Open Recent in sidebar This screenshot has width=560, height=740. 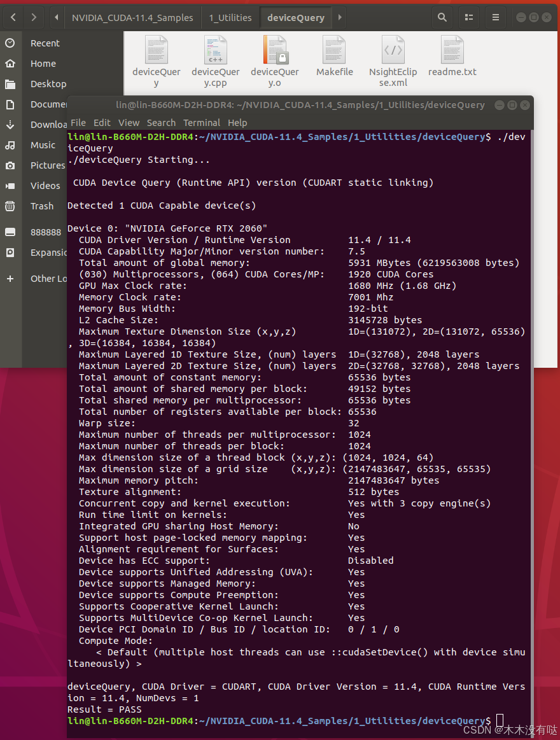(45, 43)
